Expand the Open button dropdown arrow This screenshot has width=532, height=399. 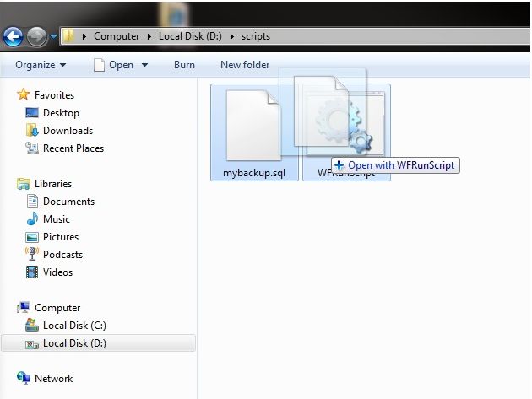145,65
